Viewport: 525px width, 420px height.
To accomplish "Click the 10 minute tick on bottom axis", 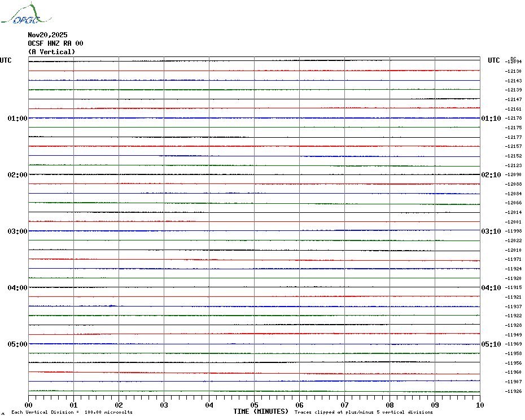I will 479,405.
